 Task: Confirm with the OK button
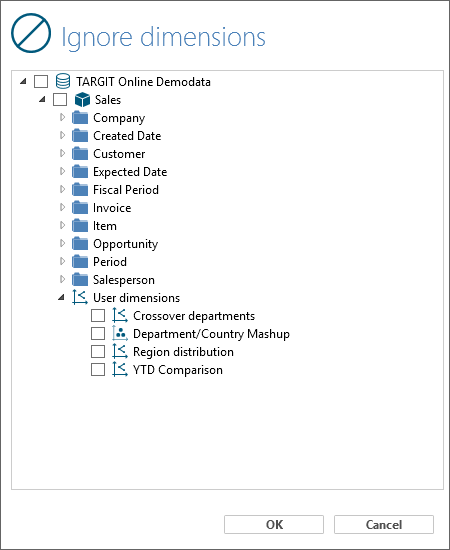(274, 524)
